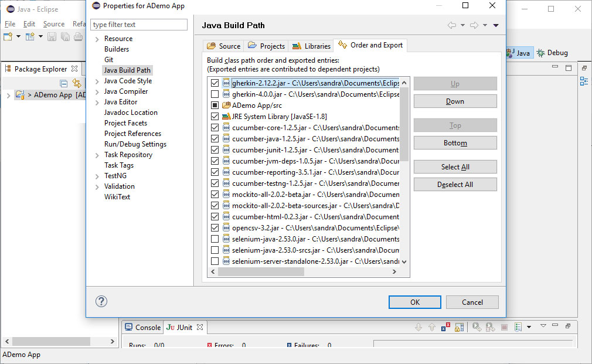Toggle Link with Editor in Package Explorer
Image resolution: width=592 pixels, height=364 pixels.
coord(77,83)
